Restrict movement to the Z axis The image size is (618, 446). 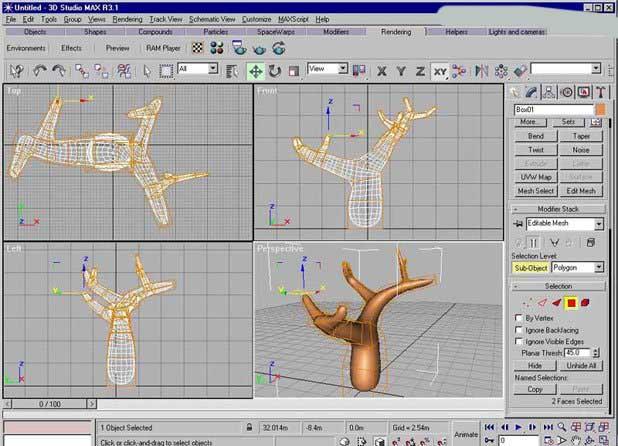click(421, 71)
